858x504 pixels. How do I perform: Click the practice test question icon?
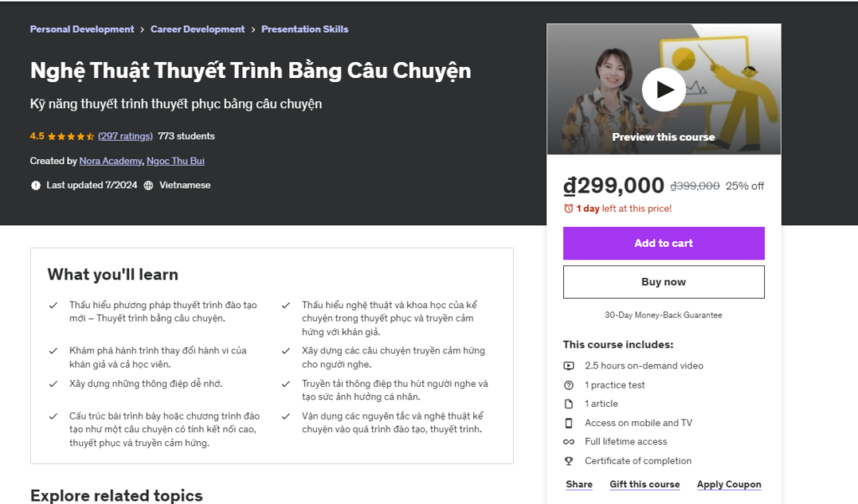[x=569, y=385]
